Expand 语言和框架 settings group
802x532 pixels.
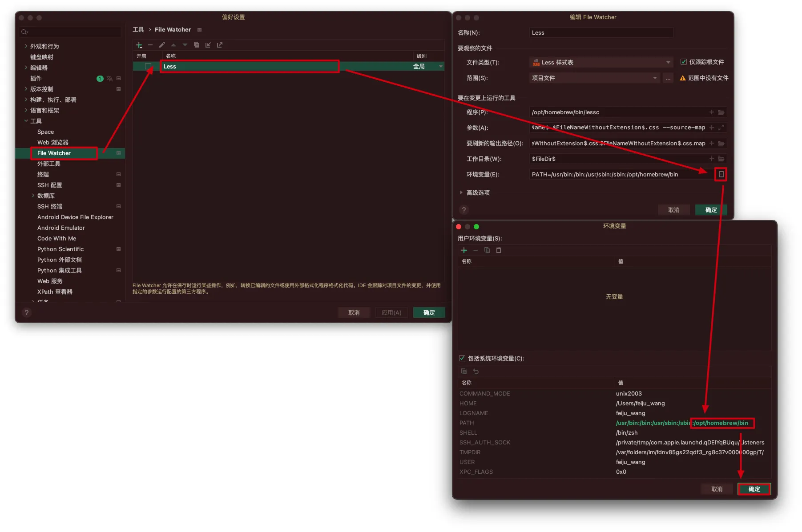pos(26,110)
